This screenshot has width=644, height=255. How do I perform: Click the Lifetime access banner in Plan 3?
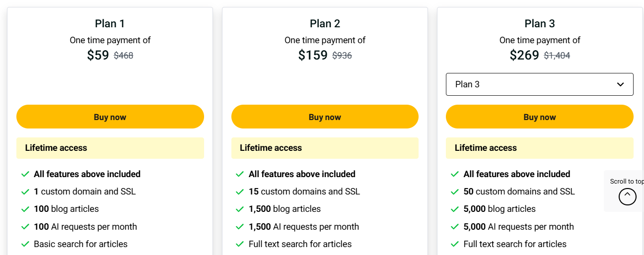pyautogui.click(x=539, y=148)
